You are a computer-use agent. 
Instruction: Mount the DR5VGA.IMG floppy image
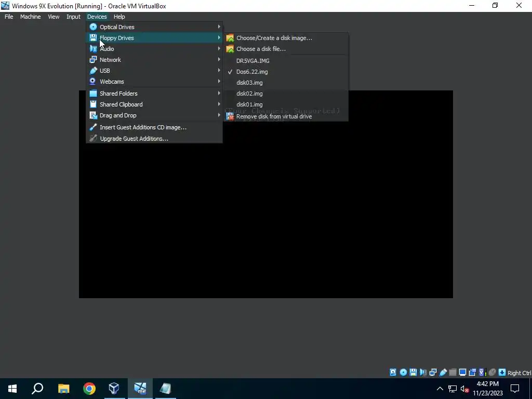(286, 61)
